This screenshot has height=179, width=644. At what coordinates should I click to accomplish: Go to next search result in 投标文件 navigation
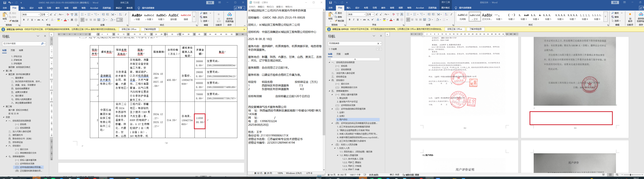tap(380, 49)
